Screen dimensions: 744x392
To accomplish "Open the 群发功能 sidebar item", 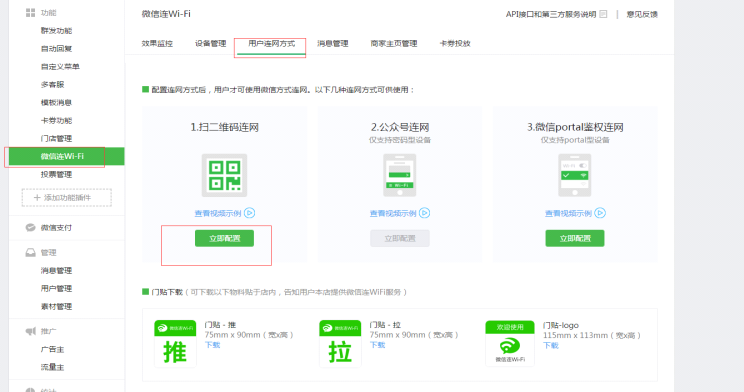I will pos(56,31).
